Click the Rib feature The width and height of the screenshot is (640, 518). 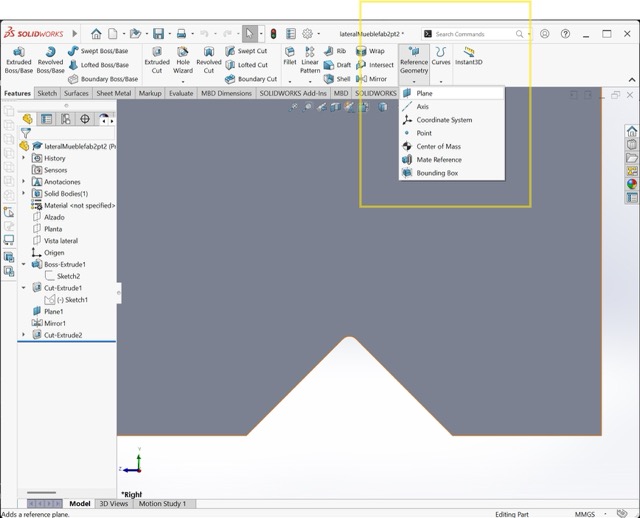click(x=335, y=51)
